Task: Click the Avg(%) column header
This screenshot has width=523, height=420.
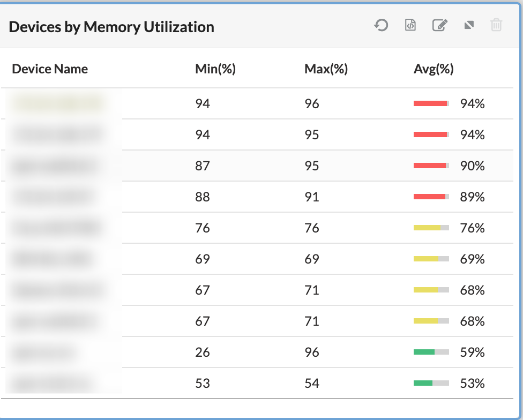Action: tap(434, 69)
